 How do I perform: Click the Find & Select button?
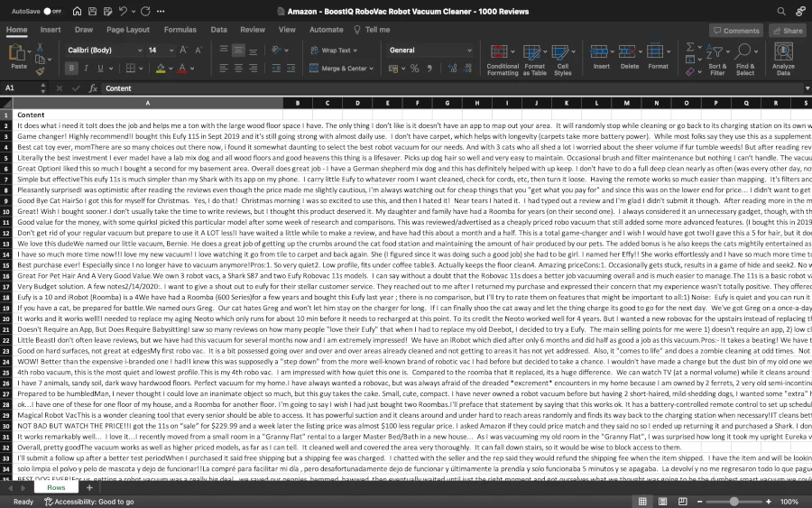coord(745,60)
